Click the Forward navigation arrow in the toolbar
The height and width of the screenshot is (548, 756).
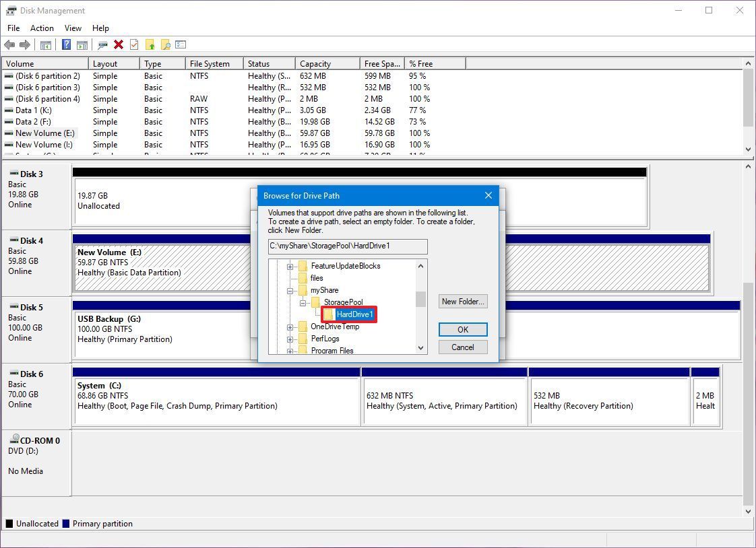click(26, 44)
